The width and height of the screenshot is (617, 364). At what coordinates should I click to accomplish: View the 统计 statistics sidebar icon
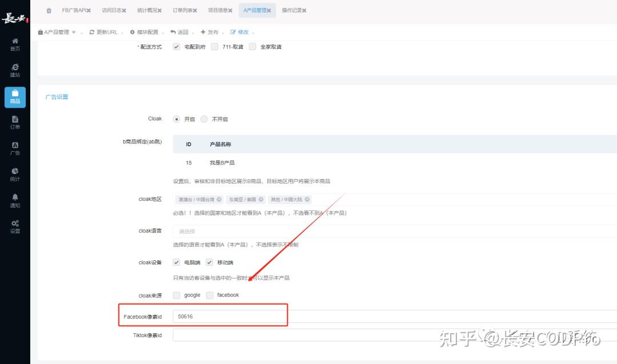tap(15, 174)
